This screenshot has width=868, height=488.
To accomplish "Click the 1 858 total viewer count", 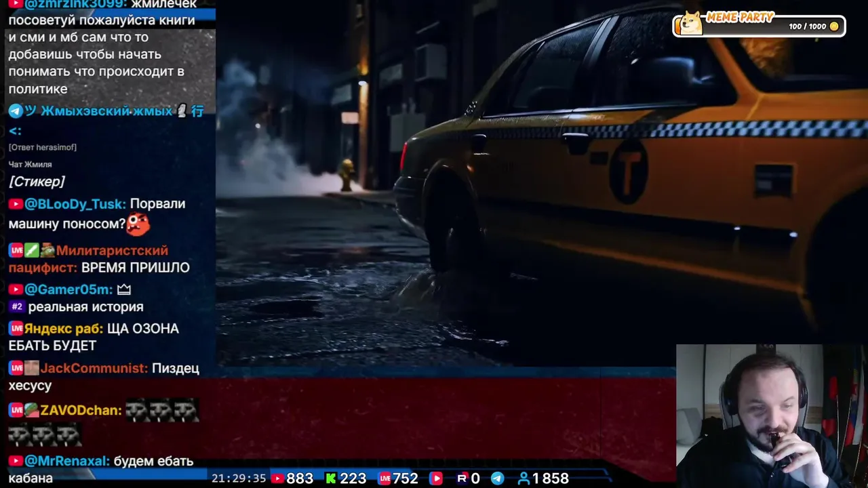I will tap(551, 479).
